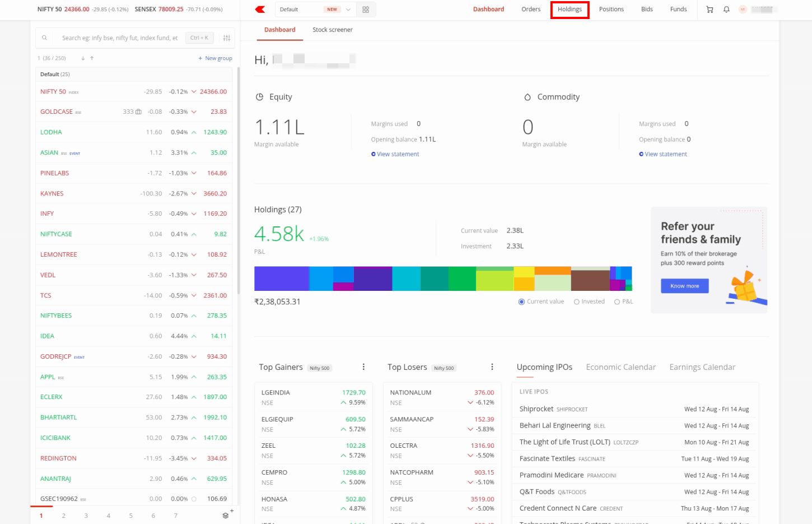
Task: Open notifications bell icon
Action: pos(726,10)
